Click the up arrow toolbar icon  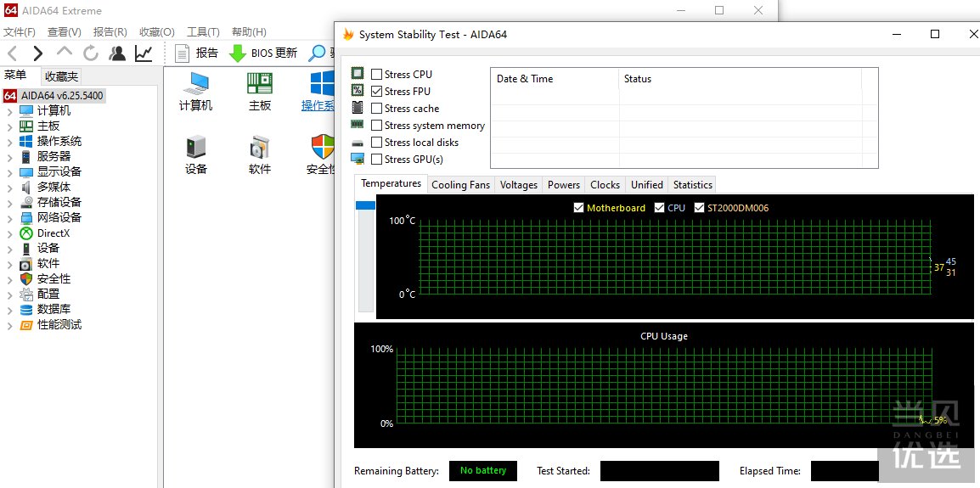tap(65, 53)
